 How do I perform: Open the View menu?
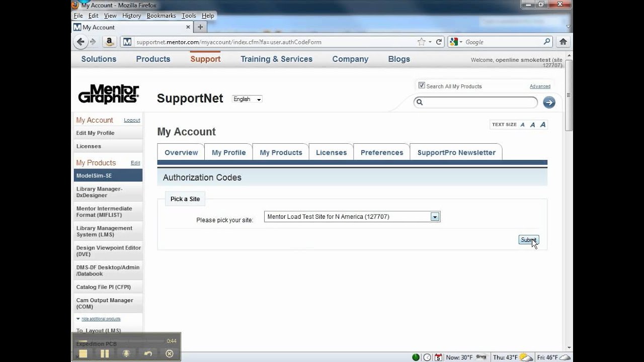(110, 16)
